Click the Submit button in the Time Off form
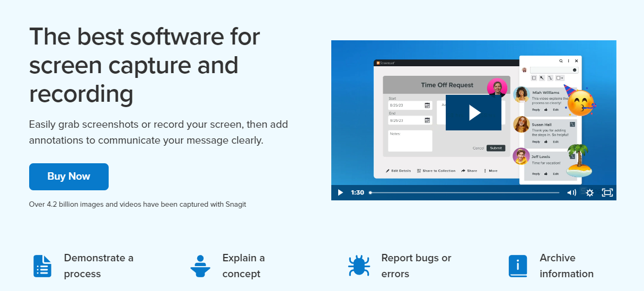Screen dimensions: 644x291 coord(496,148)
